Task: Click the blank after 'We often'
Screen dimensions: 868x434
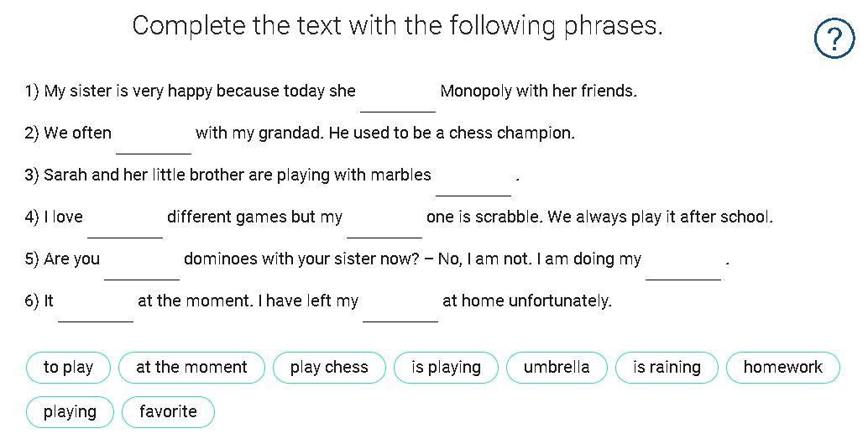Action: (x=154, y=139)
